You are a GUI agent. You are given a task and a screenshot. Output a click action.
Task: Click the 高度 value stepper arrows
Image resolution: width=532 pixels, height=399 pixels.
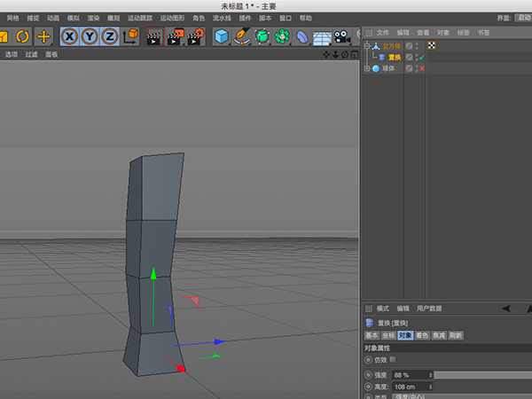coord(431,387)
